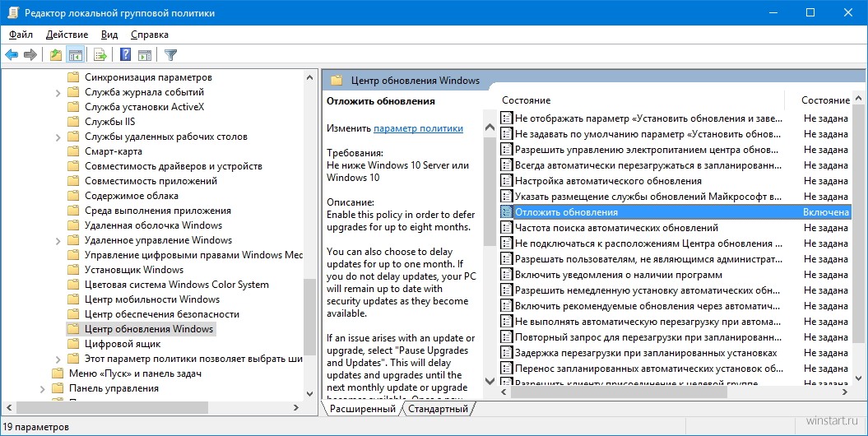Click the Back arrow toolbar icon
This screenshot has width=868, height=436.
pyautogui.click(x=12, y=55)
